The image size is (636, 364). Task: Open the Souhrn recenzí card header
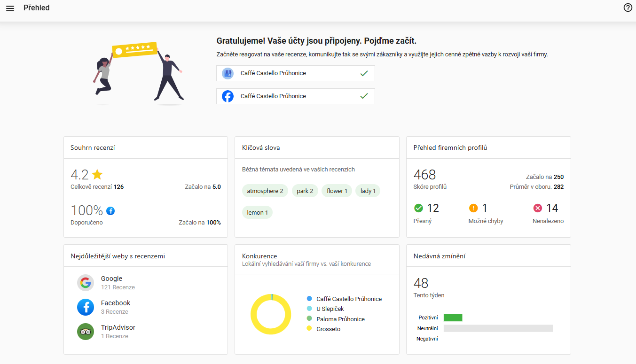coord(93,147)
